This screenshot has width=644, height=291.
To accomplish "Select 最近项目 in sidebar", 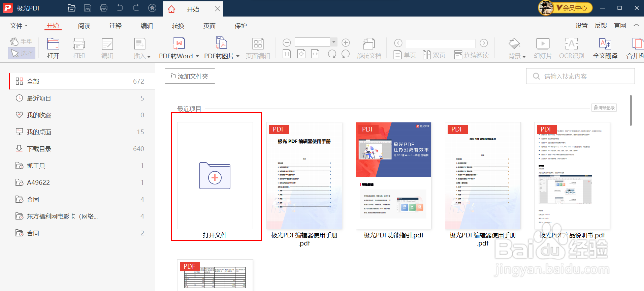I will click(x=81, y=98).
